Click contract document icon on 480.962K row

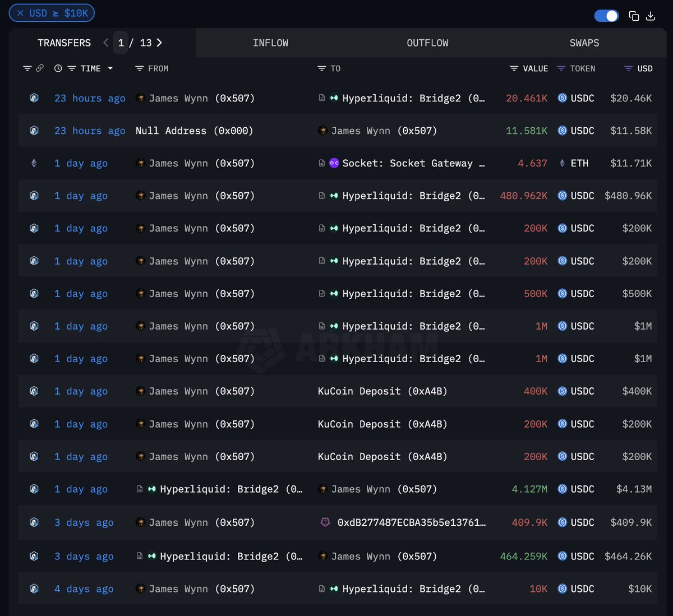click(321, 196)
